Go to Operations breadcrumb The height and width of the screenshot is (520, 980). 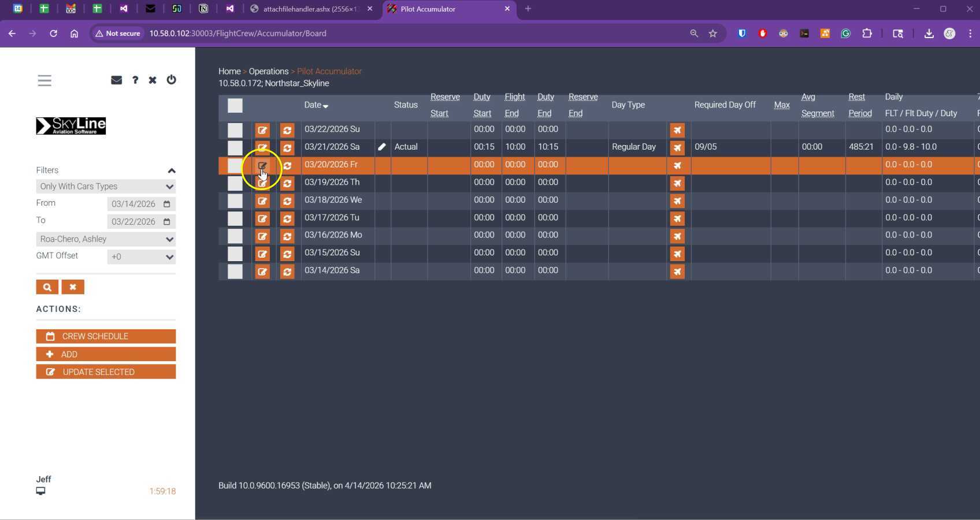(x=269, y=71)
